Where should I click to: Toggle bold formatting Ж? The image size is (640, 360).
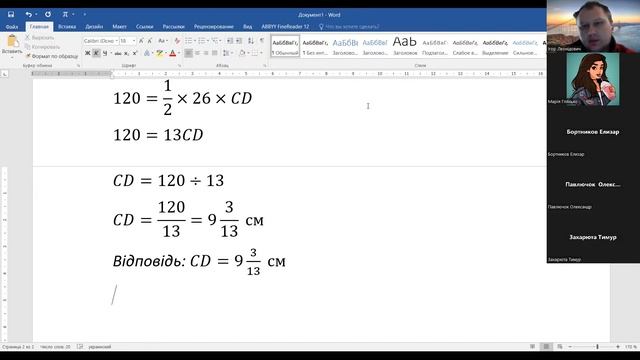87,53
